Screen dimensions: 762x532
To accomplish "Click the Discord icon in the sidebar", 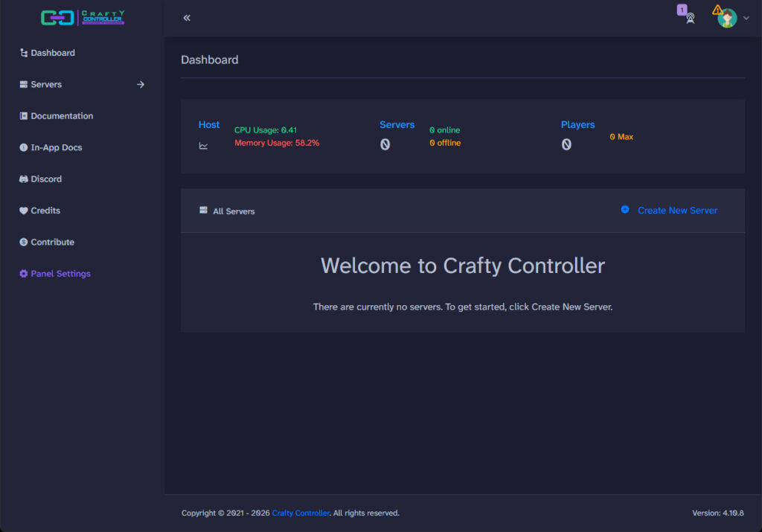I will (x=23, y=179).
